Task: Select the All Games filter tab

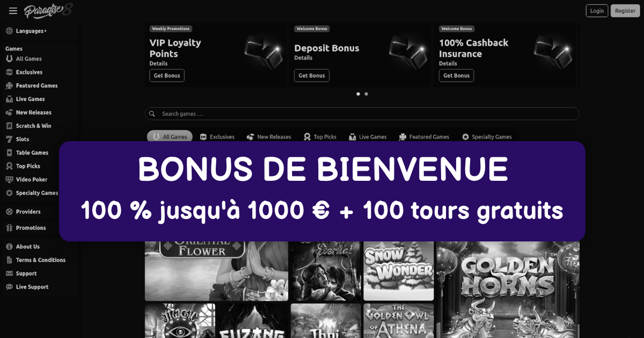Action: pos(170,137)
